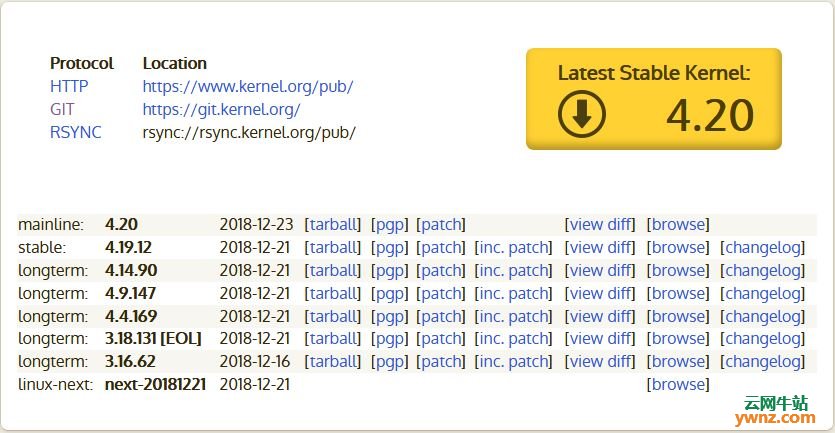Open patch for 3.18.131 [EOL]
Image resolution: width=835 pixels, height=433 pixels.
(x=441, y=338)
